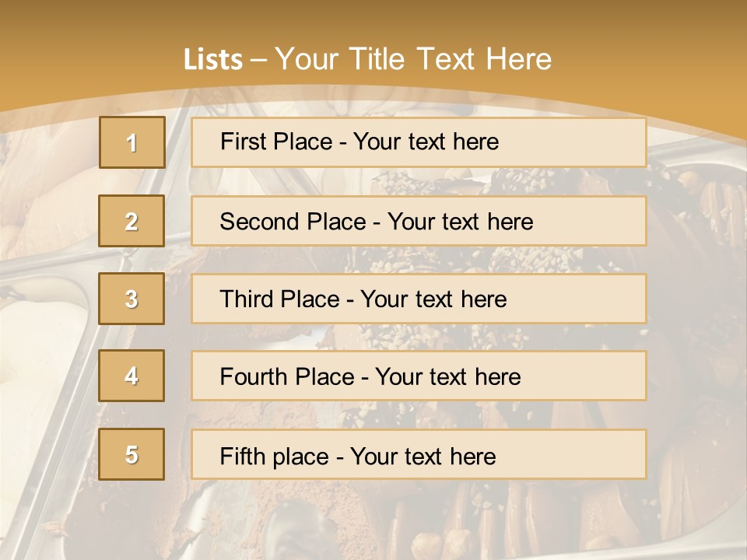Viewport: 747px width, 560px height.
Task: Select the number 3 box
Action: pos(132,299)
